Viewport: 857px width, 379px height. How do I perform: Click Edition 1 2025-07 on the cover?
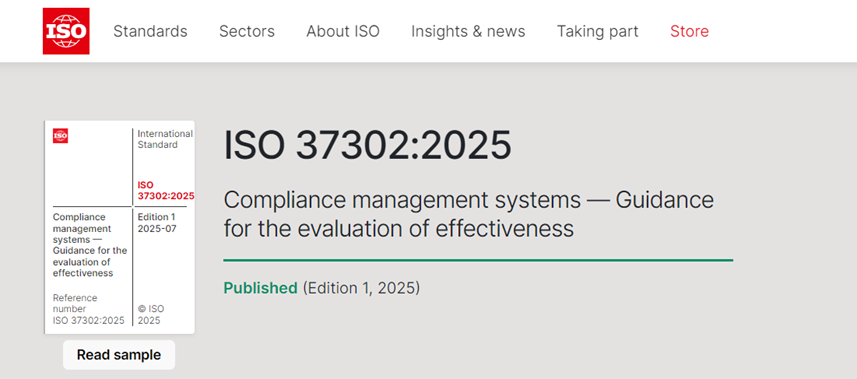click(157, 223)
